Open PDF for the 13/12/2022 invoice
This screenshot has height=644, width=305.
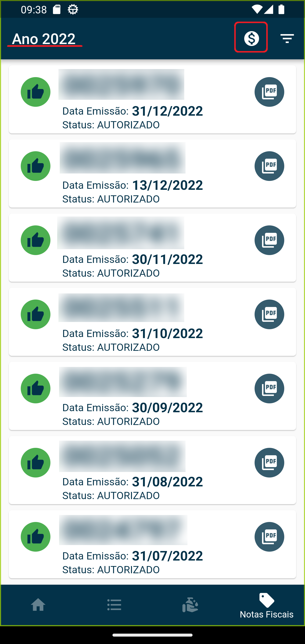coord(269,166)
